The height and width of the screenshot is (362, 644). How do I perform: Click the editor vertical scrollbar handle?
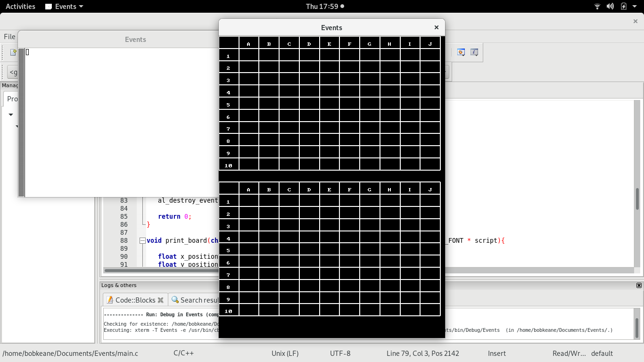637,199
